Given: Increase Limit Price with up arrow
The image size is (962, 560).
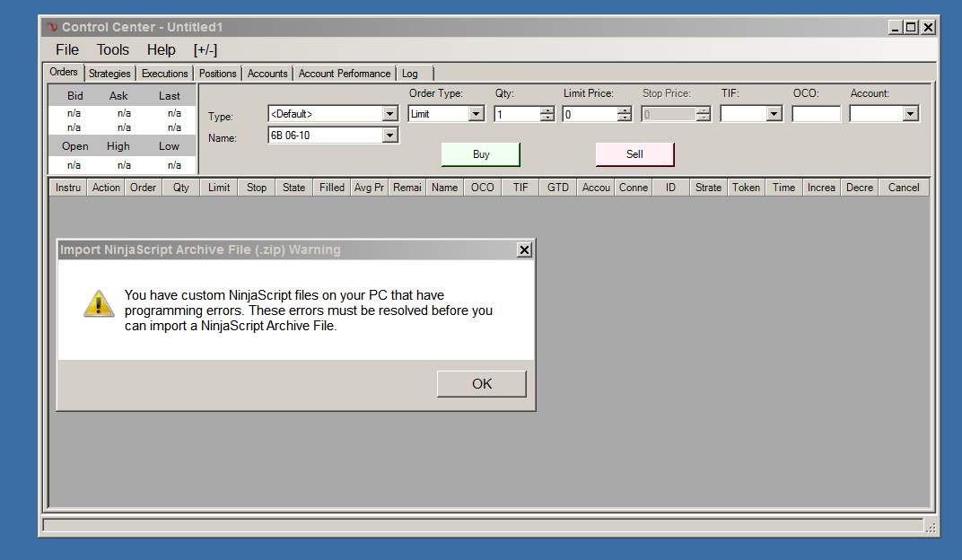Looking at the screenshot, I should (x=625, y=110).
